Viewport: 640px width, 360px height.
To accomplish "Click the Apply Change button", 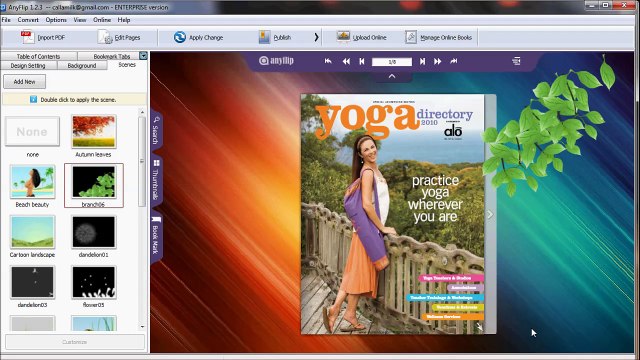I will tap(198, 38).
